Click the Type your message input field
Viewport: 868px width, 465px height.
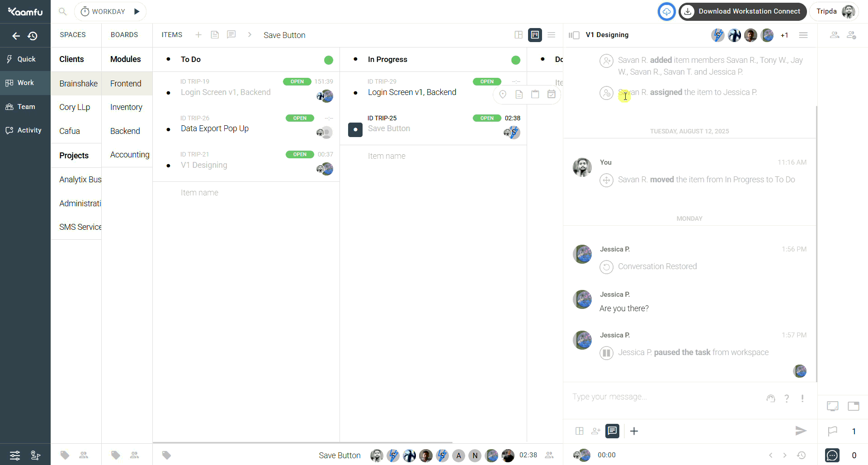pos(665,397)
